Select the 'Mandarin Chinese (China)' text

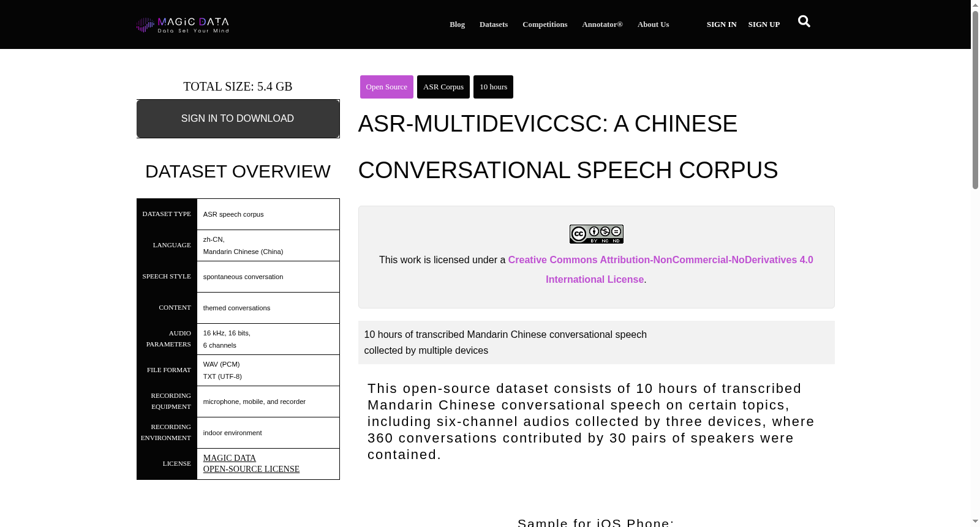click(x=243, y=252)
